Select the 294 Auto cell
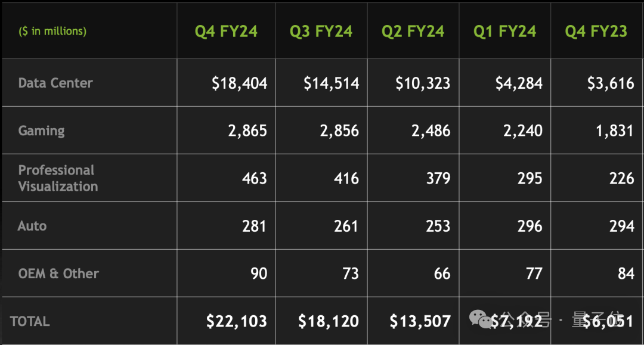Screen dimensions: 644x345 (621, 226)
